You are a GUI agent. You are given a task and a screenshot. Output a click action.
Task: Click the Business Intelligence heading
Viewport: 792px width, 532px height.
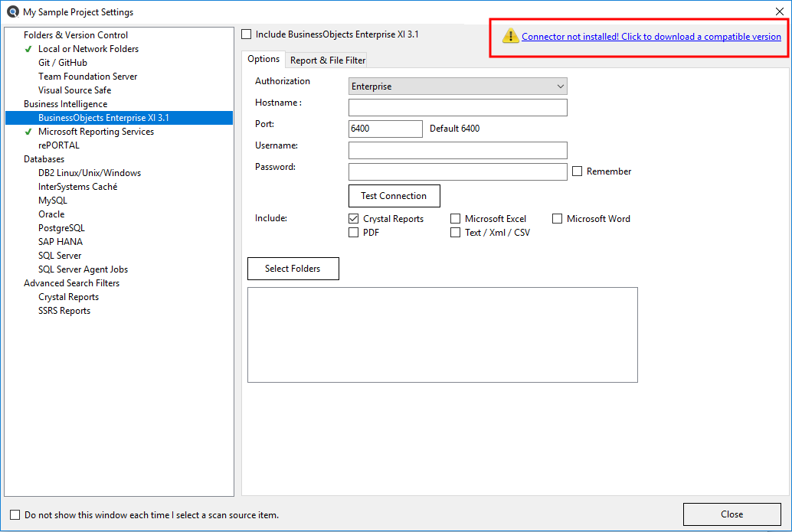[x=66, y=104]
